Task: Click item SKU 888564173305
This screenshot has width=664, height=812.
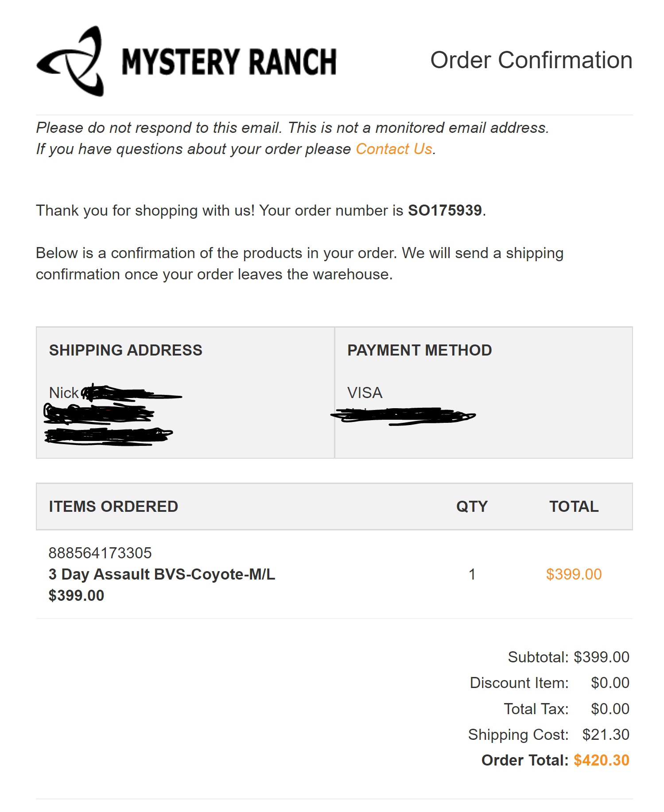Action: click(x=100, y=553)
